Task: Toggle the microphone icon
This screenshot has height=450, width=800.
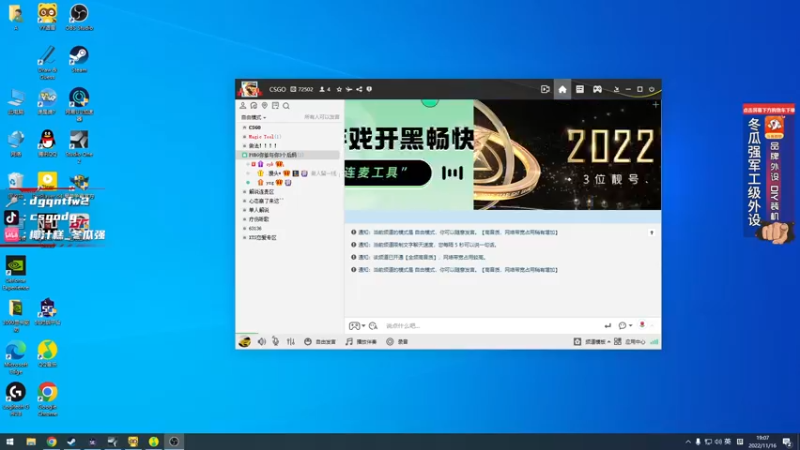Action: click(x=276, y=341)
